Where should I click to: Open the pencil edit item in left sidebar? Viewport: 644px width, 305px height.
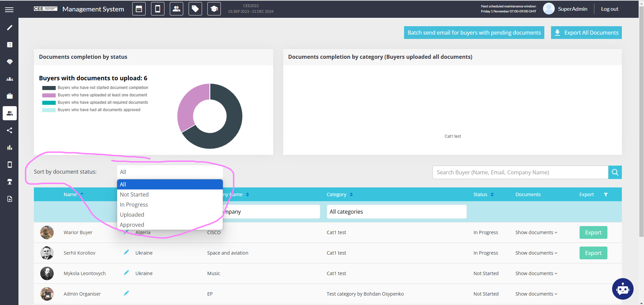click(10, 28)
